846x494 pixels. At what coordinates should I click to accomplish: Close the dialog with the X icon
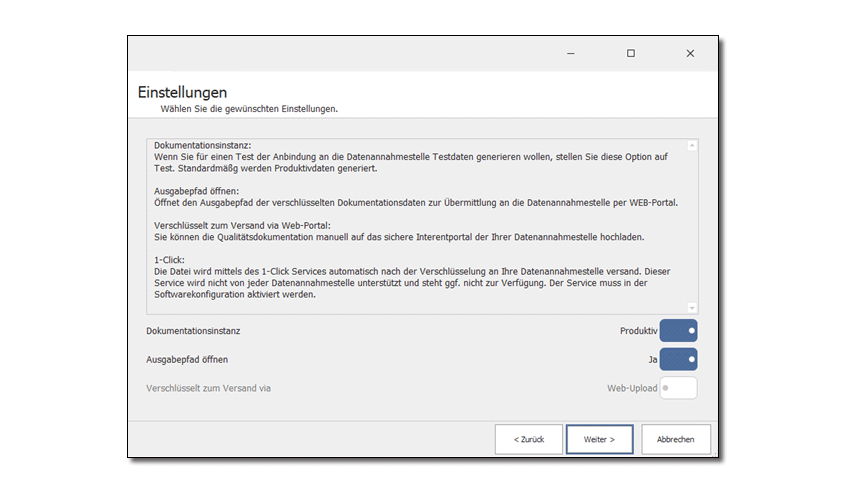690,54
